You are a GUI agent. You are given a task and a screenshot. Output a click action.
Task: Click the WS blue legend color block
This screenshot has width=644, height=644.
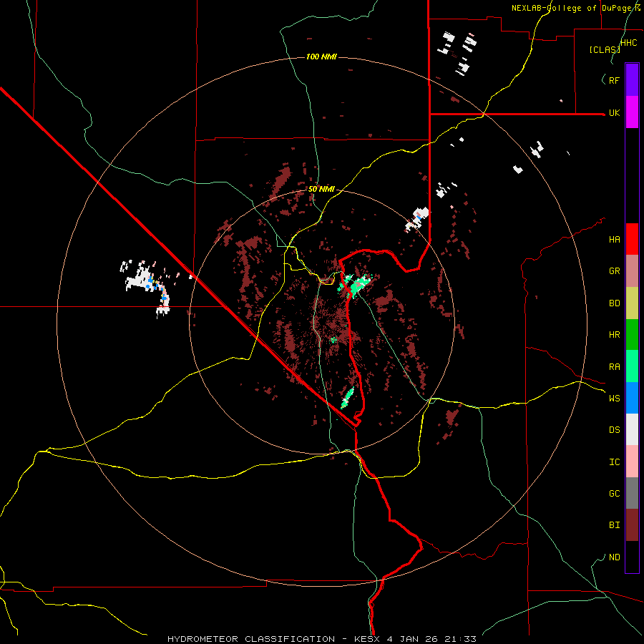(x=632, y=398)
